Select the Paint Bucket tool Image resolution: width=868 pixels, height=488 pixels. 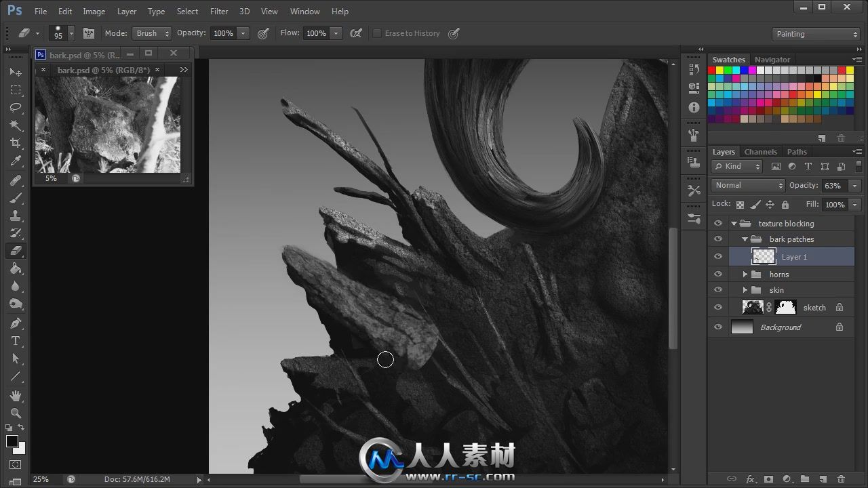[x=16, y=268]
